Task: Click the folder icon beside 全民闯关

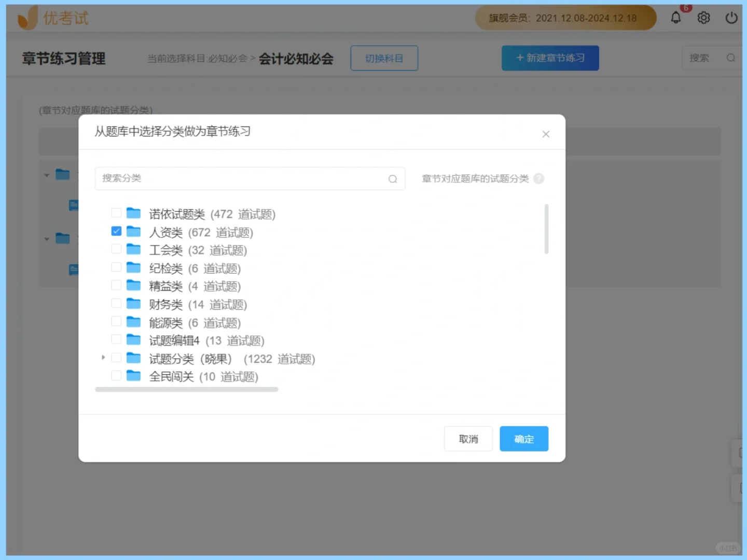Action: (x=133, y=375)
